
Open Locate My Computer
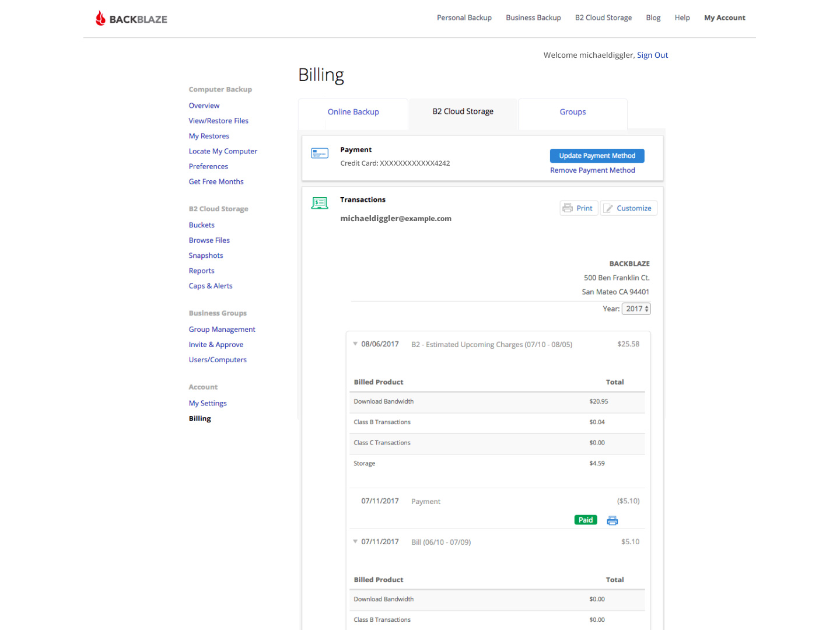[x=223, y=151]
